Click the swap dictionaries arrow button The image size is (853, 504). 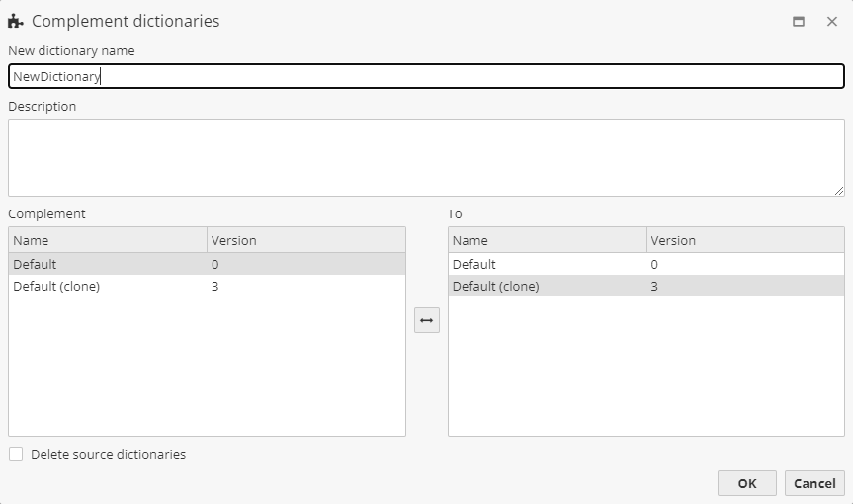[x=427, y=320]
